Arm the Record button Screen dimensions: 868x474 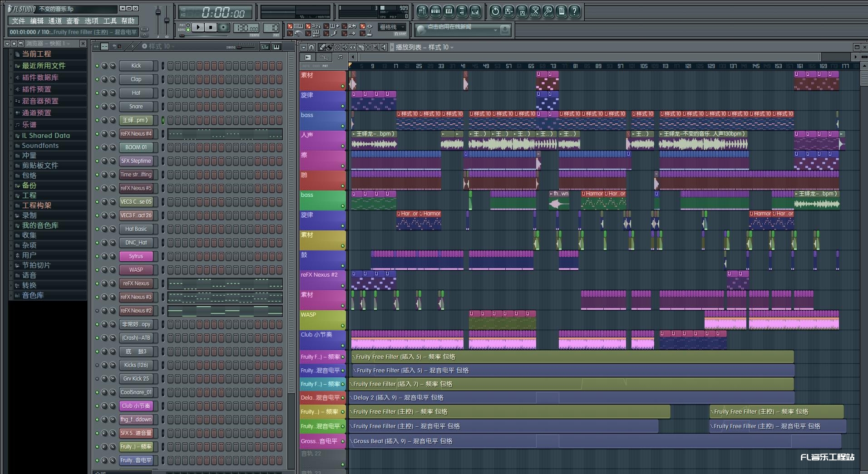[x=223, y=27]
